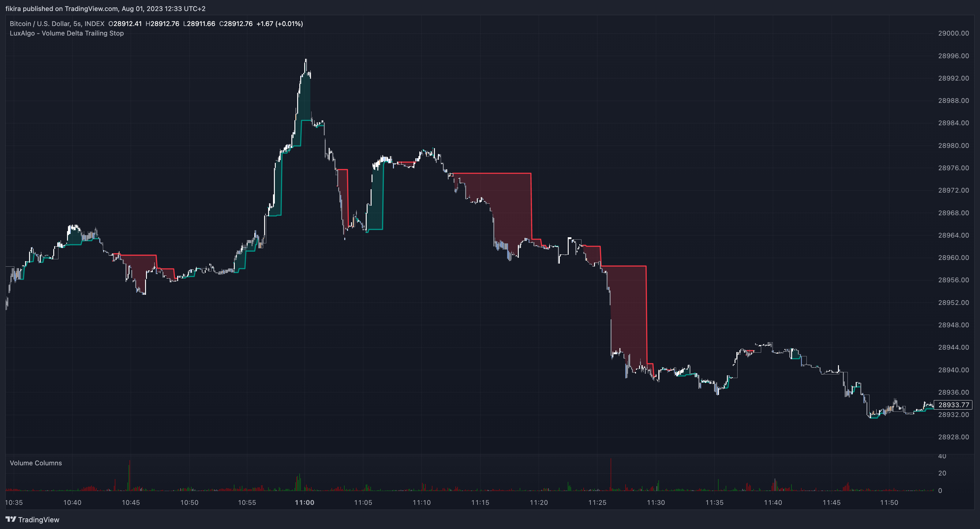Click the 28960.00 price axis label
Image resolution: width=980 pixels, height=529 pixels.
[x=953, y=258]
